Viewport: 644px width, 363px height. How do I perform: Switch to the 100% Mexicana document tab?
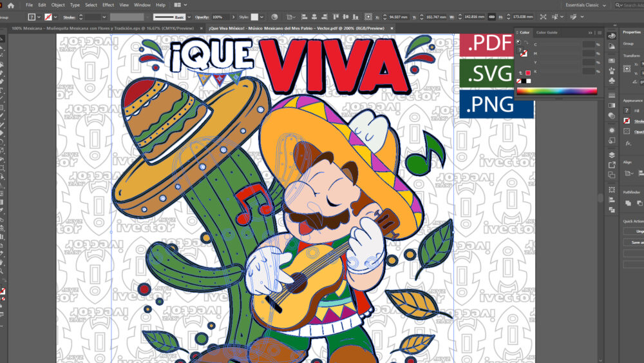coord(102,28)
